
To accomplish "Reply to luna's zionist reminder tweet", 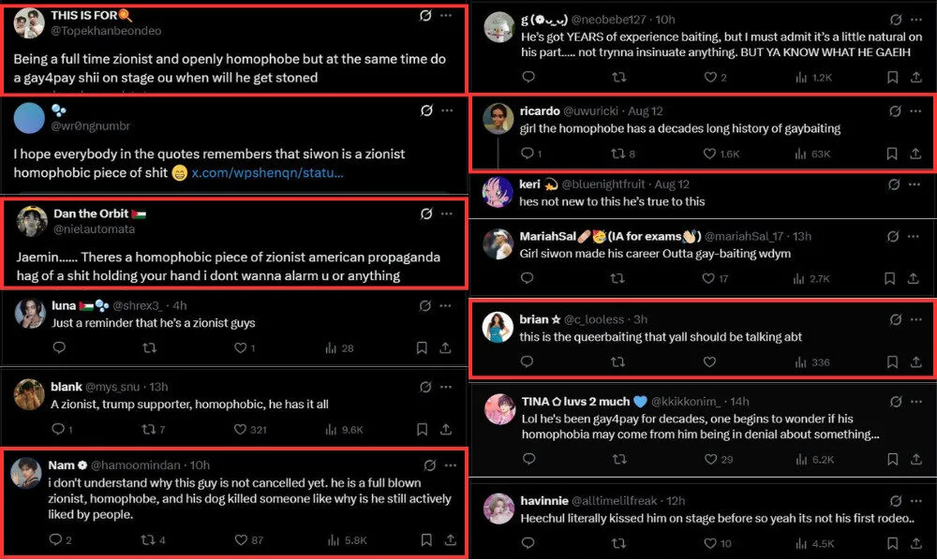I will (59, 347).
